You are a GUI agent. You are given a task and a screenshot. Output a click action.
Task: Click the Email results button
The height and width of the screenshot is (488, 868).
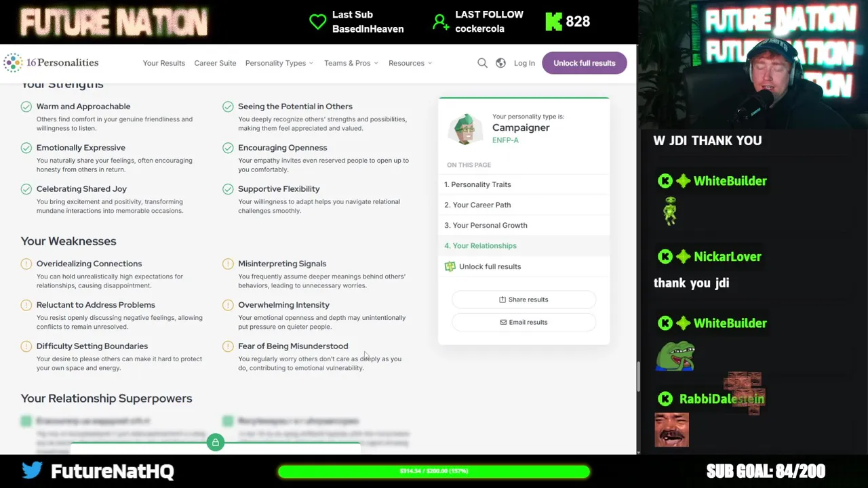coord(524,322)
